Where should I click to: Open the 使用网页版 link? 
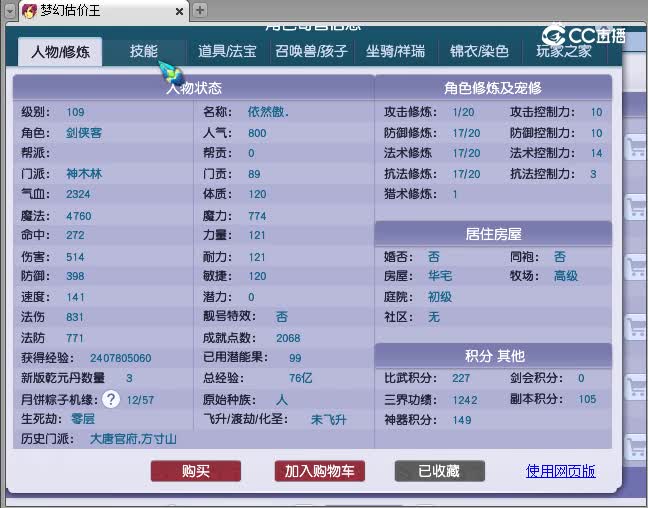click(561, 471)
